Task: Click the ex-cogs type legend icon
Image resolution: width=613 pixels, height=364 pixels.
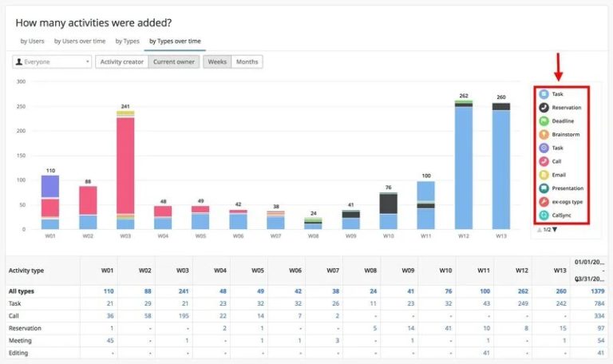Action: [543, 202]
